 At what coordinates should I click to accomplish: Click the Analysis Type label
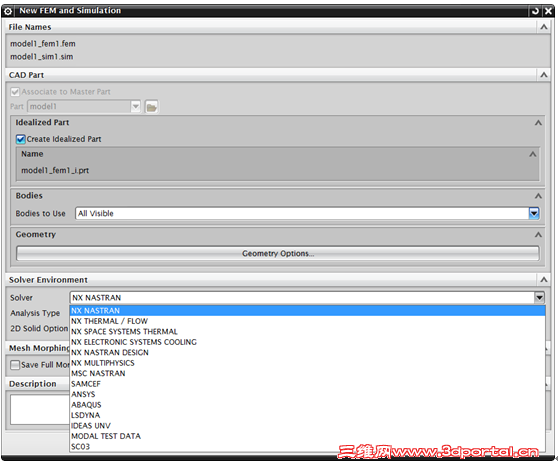pos(35,313)
